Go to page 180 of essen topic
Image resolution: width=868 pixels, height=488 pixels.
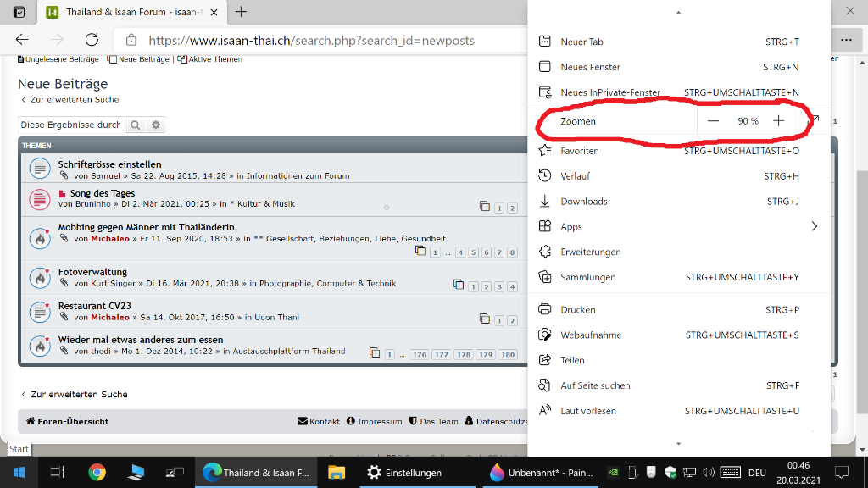pos(508,355)
